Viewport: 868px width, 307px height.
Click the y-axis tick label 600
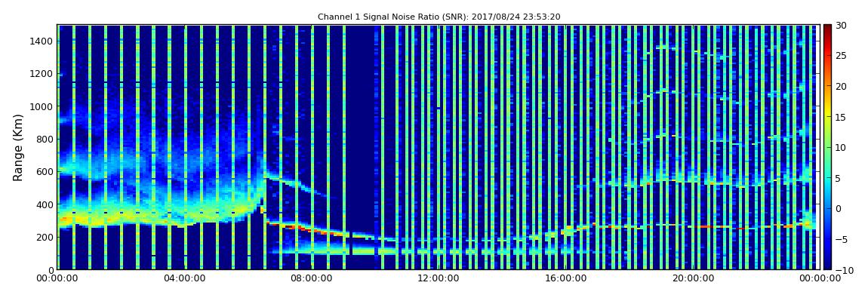45,172
